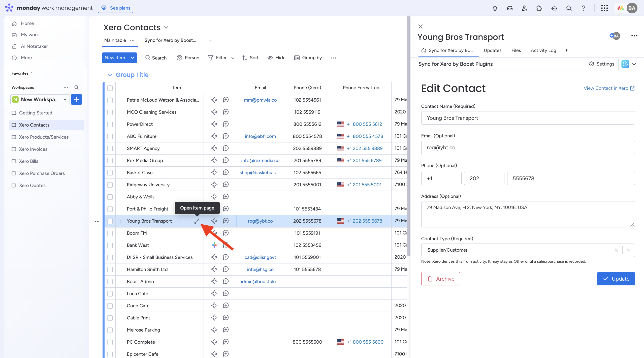The height and width of the screenshot is (358, 644).
Task: Switch to the Activity Log tab
Action: click(x=543, y=50)
